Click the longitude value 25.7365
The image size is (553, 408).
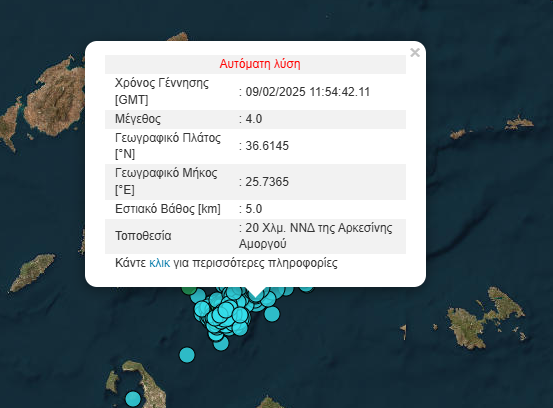tap(267, 182)
